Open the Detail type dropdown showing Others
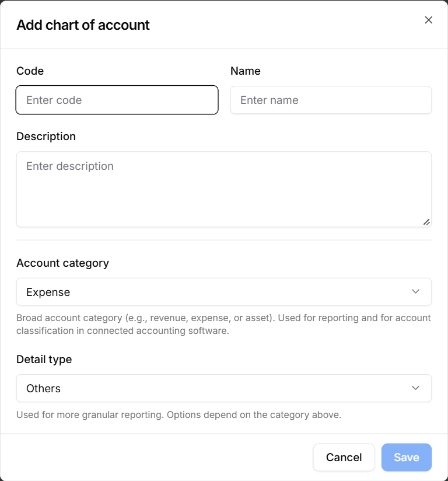The width and height of the screenshot is (448, 481). pyautogui.click(x=224, y=388)
